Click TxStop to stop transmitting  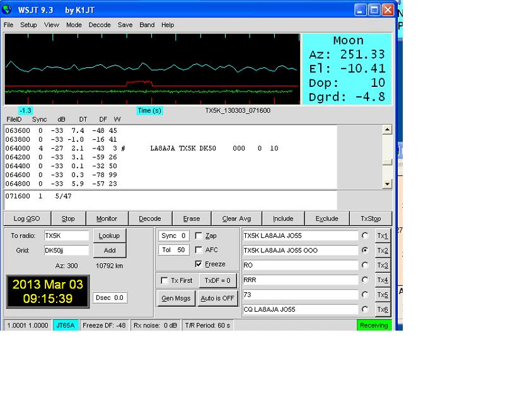[371, 219]
